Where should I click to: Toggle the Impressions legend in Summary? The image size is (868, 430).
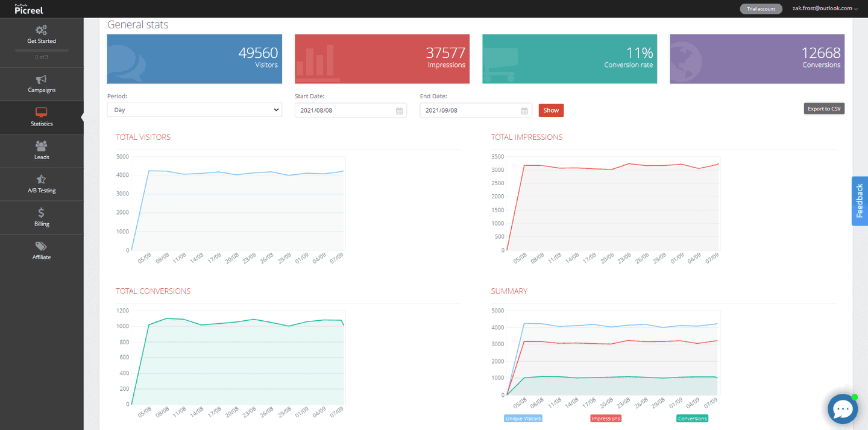click(605, 418)
